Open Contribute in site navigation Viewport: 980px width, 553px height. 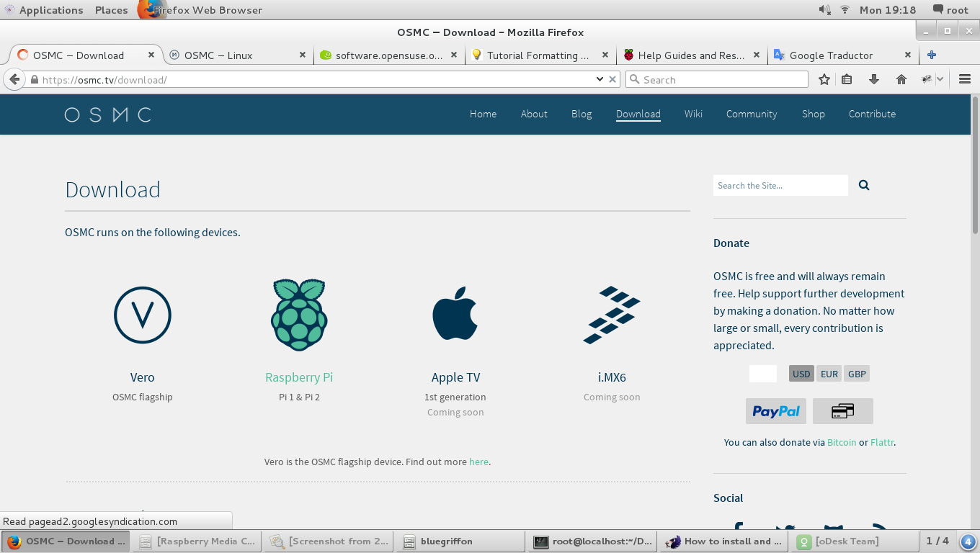point(872,114)
